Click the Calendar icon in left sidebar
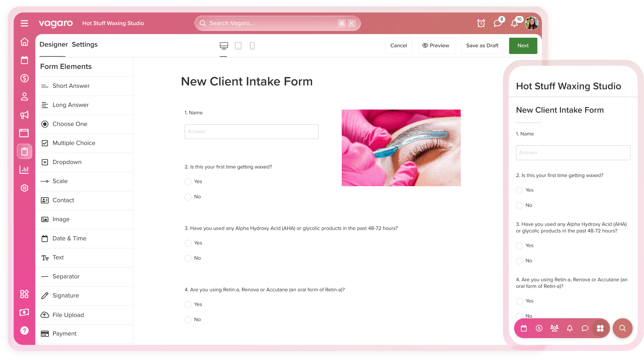The height and width of the screenshot is (360, 644). pyautogui.click(x=24, y=60)
